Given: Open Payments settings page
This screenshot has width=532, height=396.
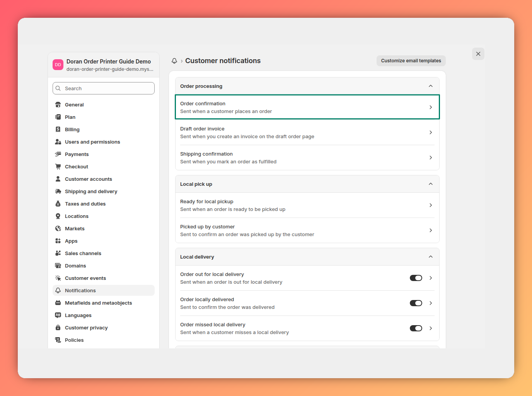Looking at the screenshot, I should (x=104, y=154).
